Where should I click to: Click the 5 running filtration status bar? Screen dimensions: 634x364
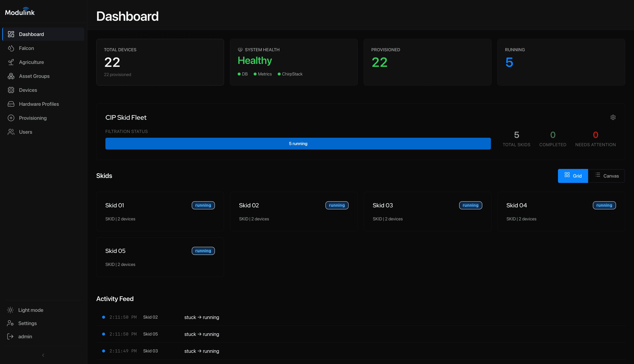(x=298, y=143)
